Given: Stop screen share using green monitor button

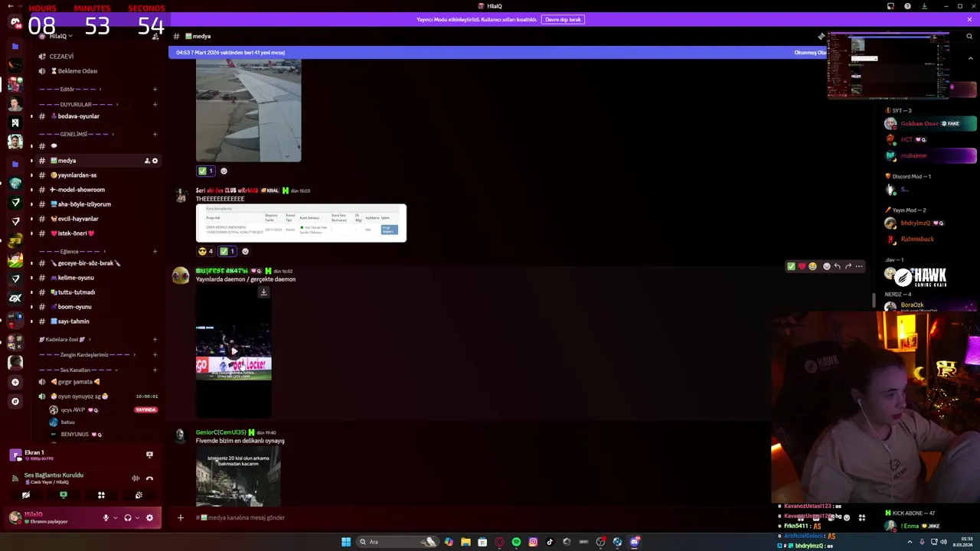Looking at the screenshot, I should (64, 495).
